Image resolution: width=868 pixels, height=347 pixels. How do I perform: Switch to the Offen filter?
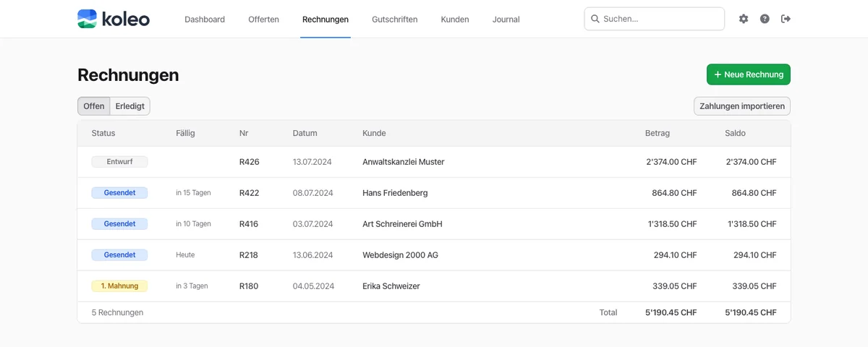(x=94, y=106)
